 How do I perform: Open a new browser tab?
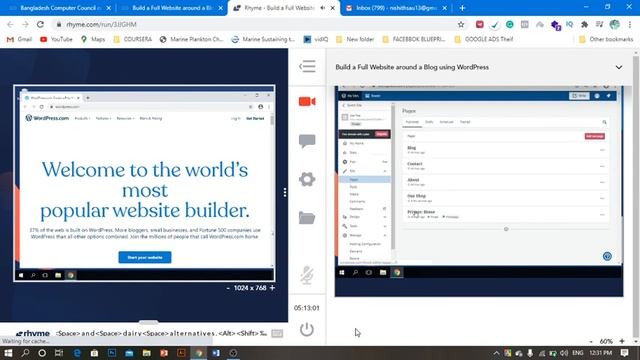click(x=462, y=8)
